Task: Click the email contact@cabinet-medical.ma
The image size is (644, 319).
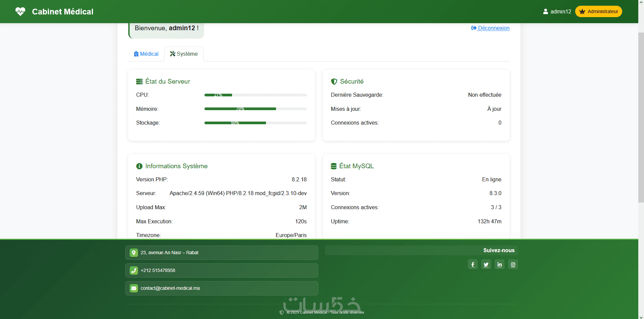Action: click(170, 288)
